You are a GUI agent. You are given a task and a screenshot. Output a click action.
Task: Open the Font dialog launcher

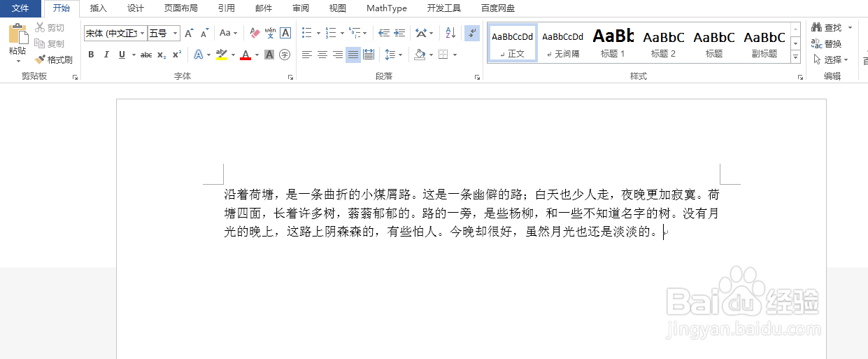pyautogui.click(x=290, y=77)
